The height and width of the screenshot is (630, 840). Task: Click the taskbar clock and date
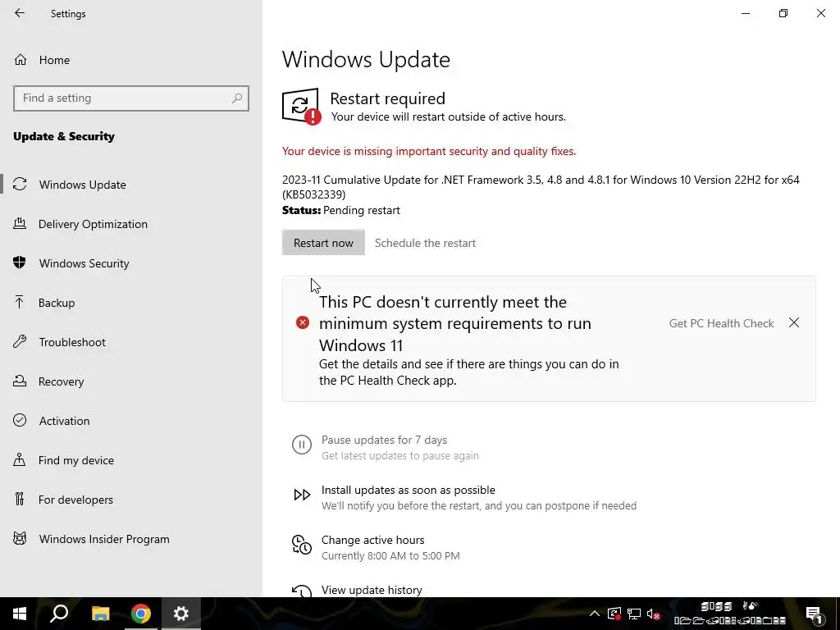[729, 614]
